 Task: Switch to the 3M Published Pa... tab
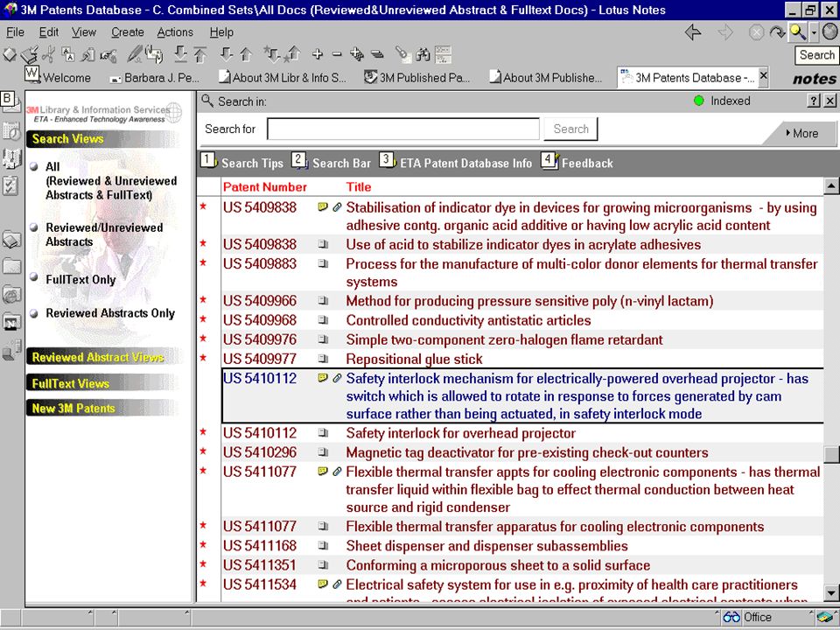coord(416,78)
